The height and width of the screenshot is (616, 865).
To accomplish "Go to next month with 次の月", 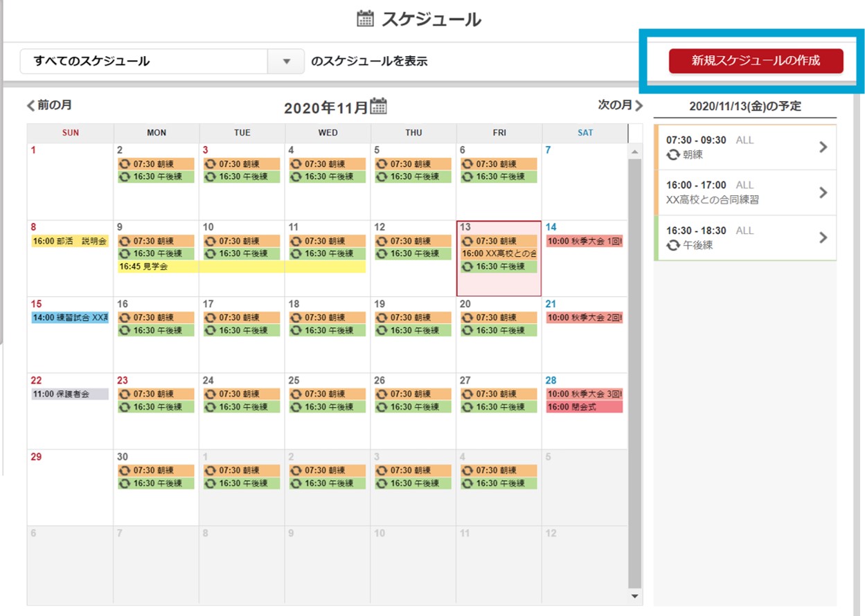I will [x=620, y=105].
